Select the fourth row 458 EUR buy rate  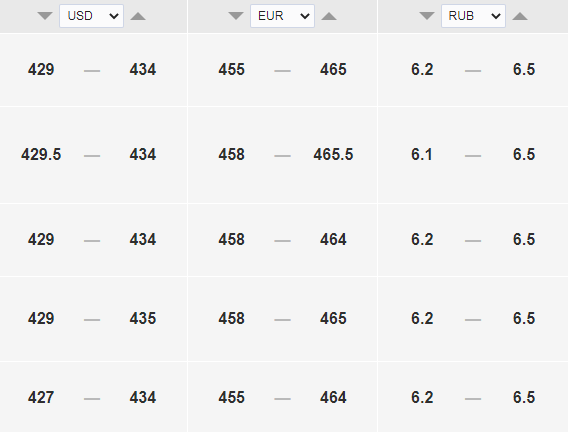click(x=231, y=319)
